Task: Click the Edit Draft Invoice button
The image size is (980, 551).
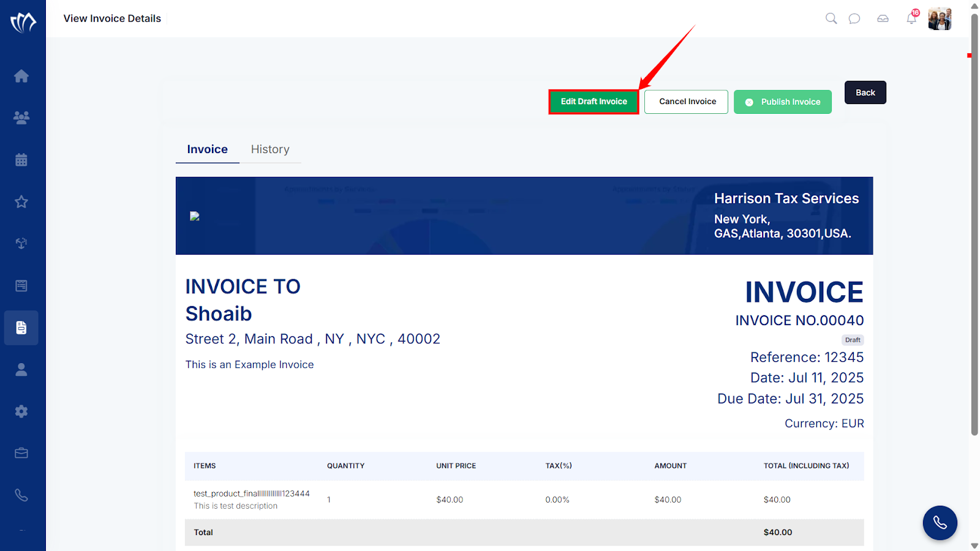Action: pyautogui.click(x=594, y=102)
